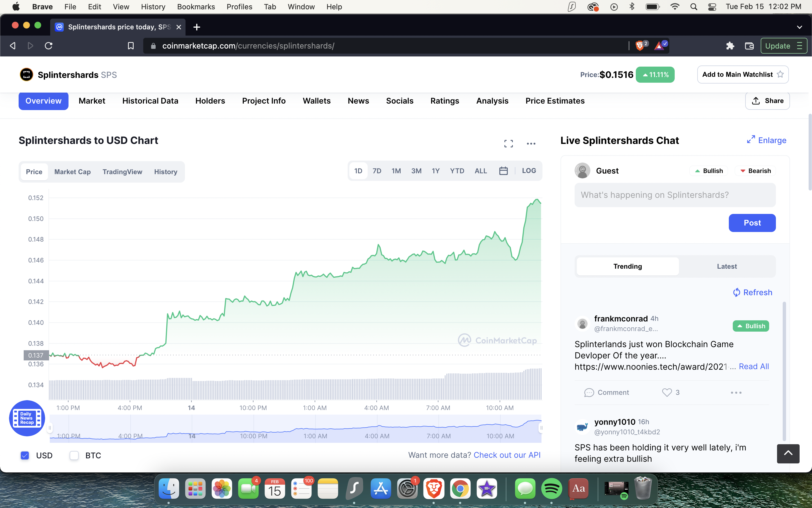Screen dimensions: 812x508
Task: Close the Splintershards tab
Action: click(x=179, y=27)
